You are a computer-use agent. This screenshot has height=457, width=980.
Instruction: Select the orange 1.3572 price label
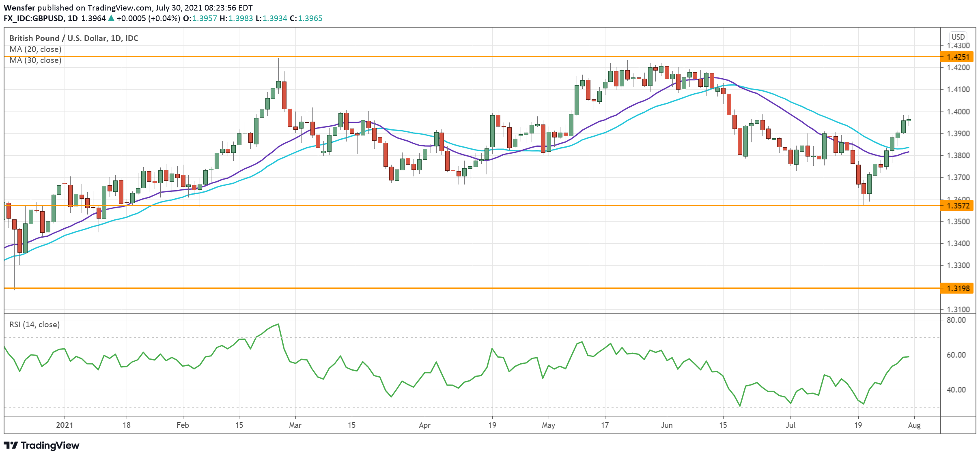957,206
